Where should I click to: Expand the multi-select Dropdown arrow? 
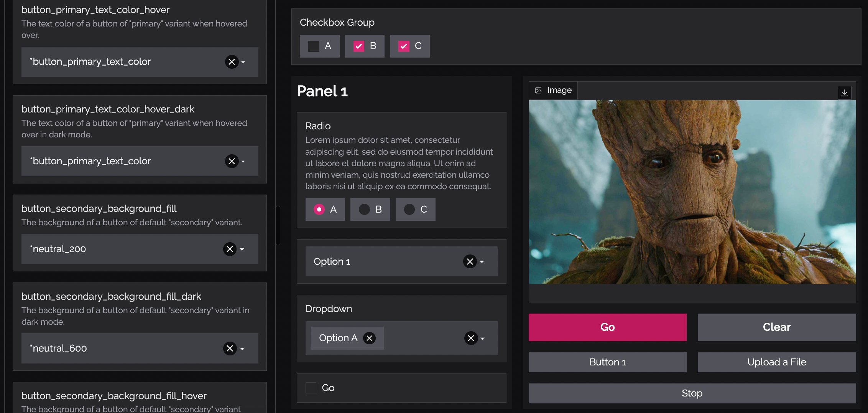[x=483, y=339]
